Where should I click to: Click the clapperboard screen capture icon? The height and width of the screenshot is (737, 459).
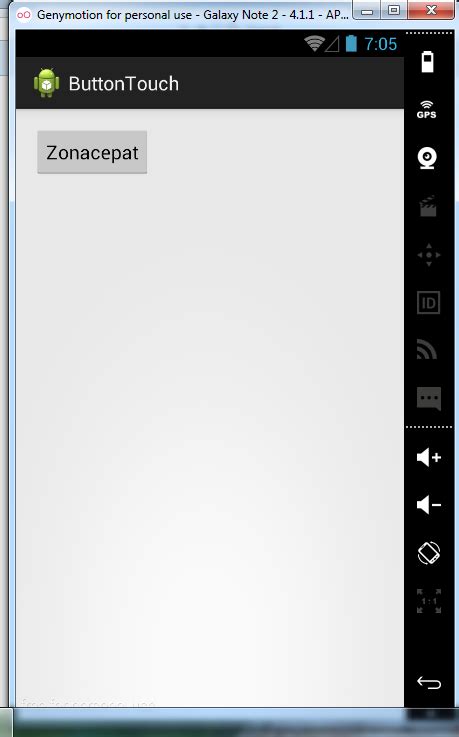pos(428,206)
